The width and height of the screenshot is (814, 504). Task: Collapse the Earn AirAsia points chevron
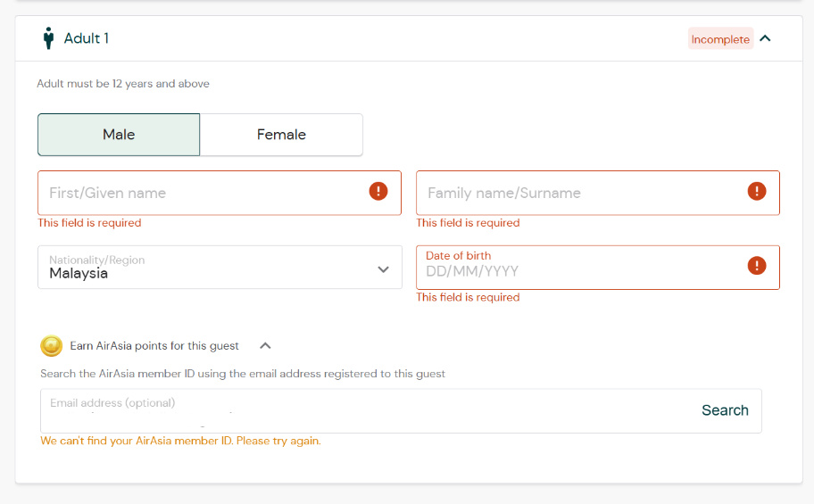click(265, 346)
